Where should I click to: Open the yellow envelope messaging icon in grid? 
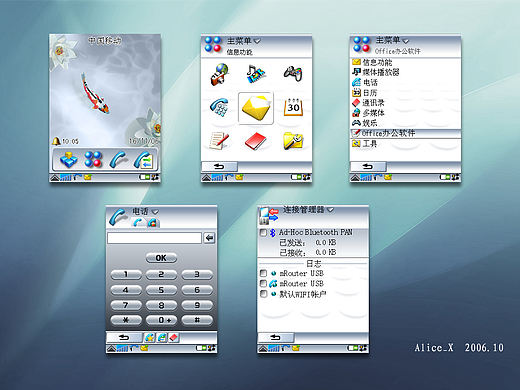click(x=256, y=108)
